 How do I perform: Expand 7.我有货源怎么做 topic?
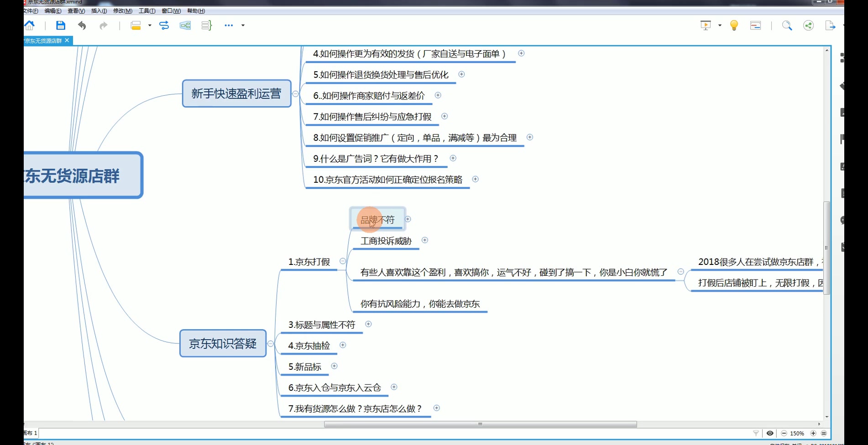436,408
